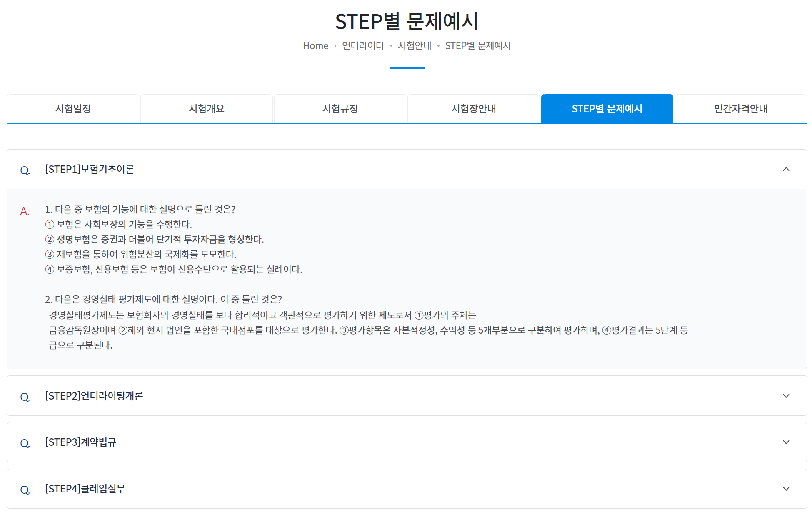This screenshot has width=812, height=512.
Task: Switch to the 시험개요 tab
Action: tap(207, 109)
